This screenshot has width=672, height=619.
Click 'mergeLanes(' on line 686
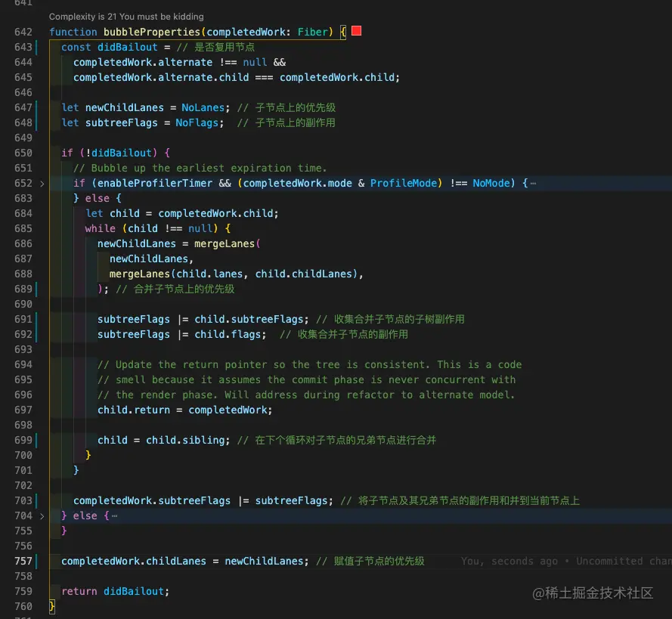click(x=227, y=243)
